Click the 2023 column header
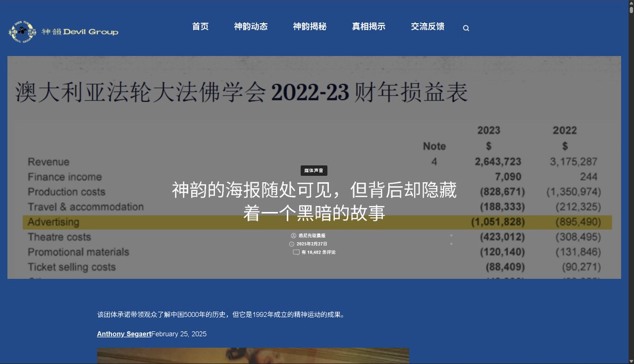 coord(489,130)
